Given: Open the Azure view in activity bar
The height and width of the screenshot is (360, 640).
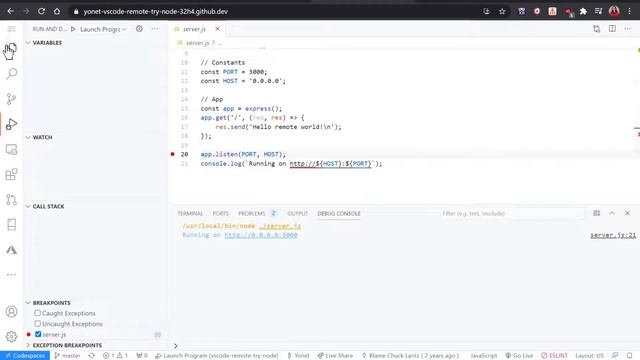Looking at the screenshot, I should click(x=11, y=250).
